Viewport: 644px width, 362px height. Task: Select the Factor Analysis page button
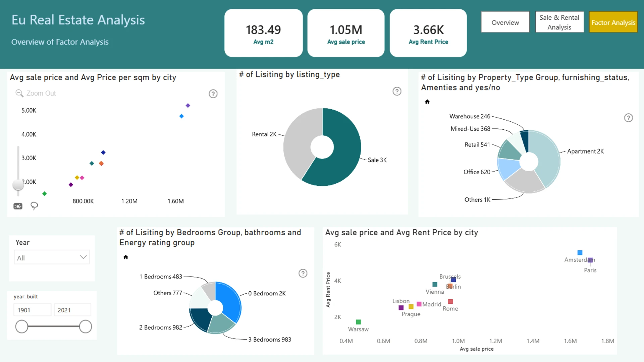[613, 22]
